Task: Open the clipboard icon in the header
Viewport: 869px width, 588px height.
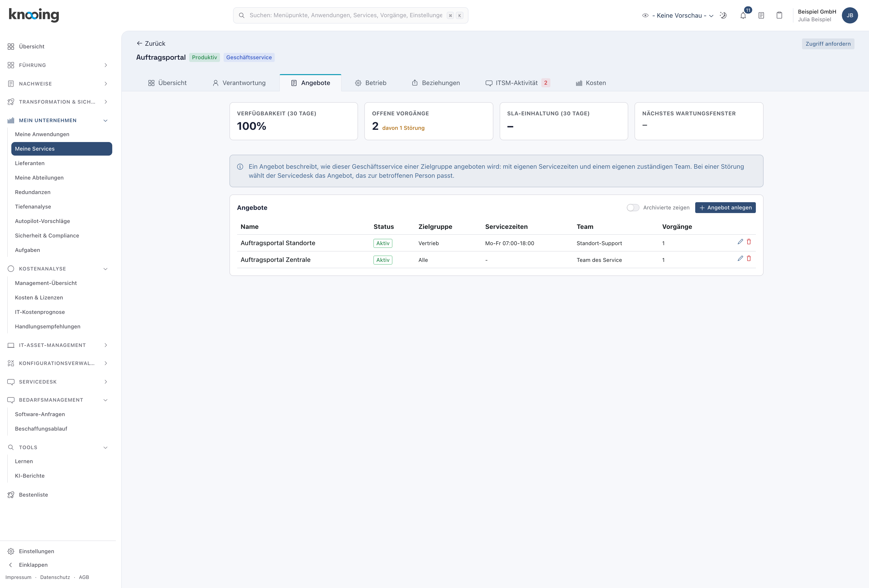Action: [x=779, y=15]
